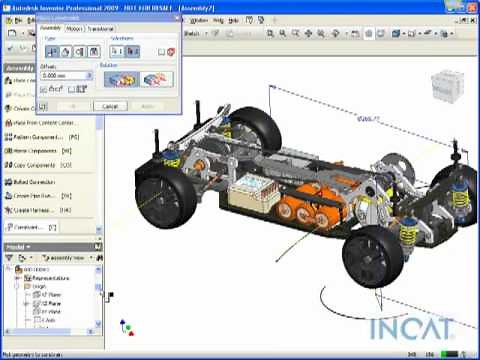Open the Help menu
The image size is (480, 360).
[233, 21]
